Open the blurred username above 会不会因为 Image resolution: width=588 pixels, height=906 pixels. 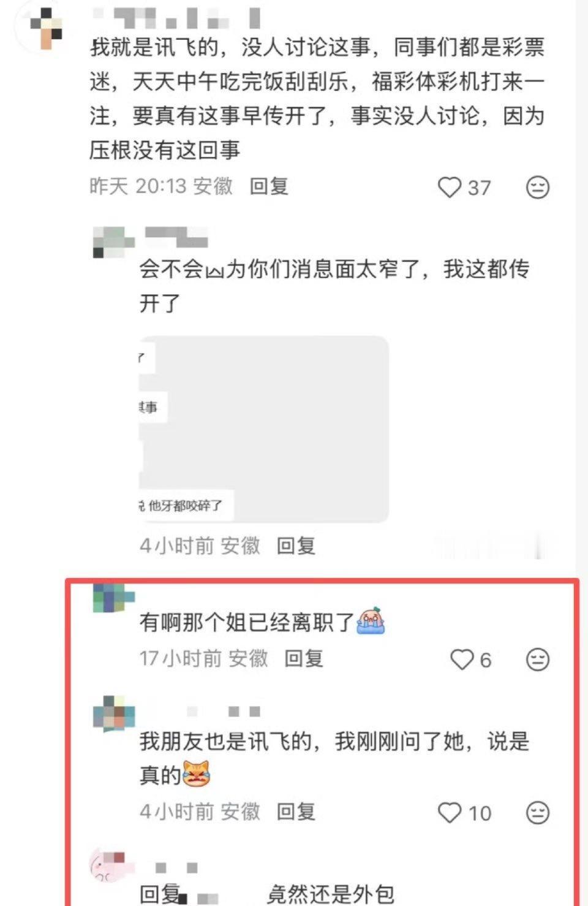[x=176, y=237]
